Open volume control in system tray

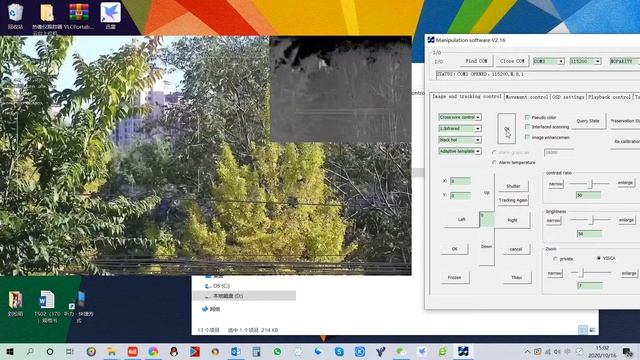coord(558,351)
